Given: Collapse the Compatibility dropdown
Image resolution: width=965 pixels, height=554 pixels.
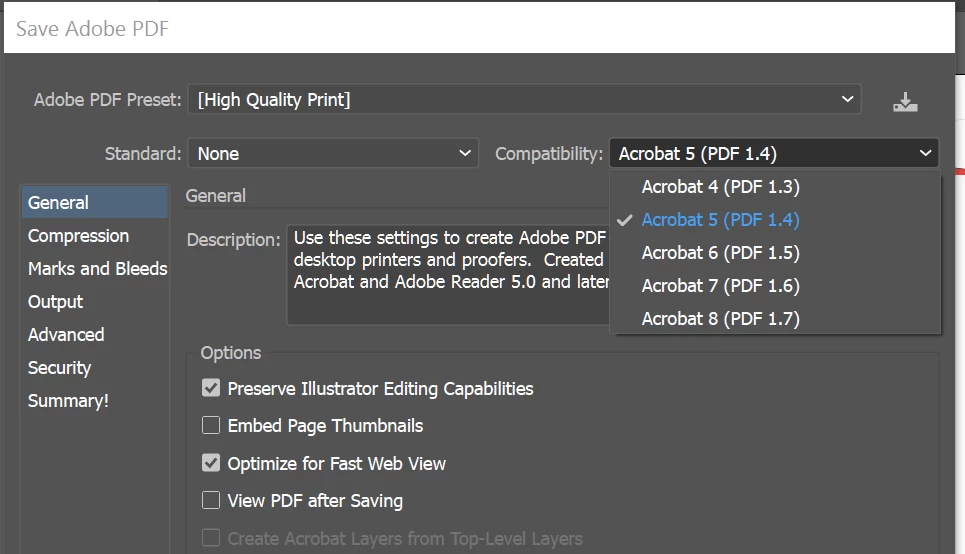Looking at the screenshot, I should point(774,153).
